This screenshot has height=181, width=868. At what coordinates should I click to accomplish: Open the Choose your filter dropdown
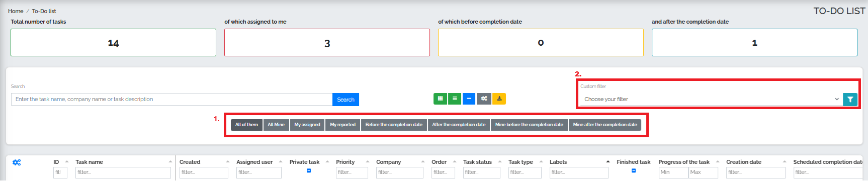pyautogui.click(x=711, y=100)
